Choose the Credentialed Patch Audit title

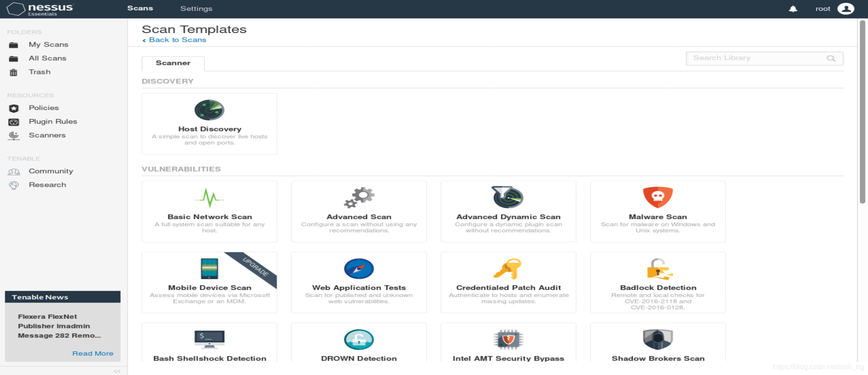click(x=508, y=288)
